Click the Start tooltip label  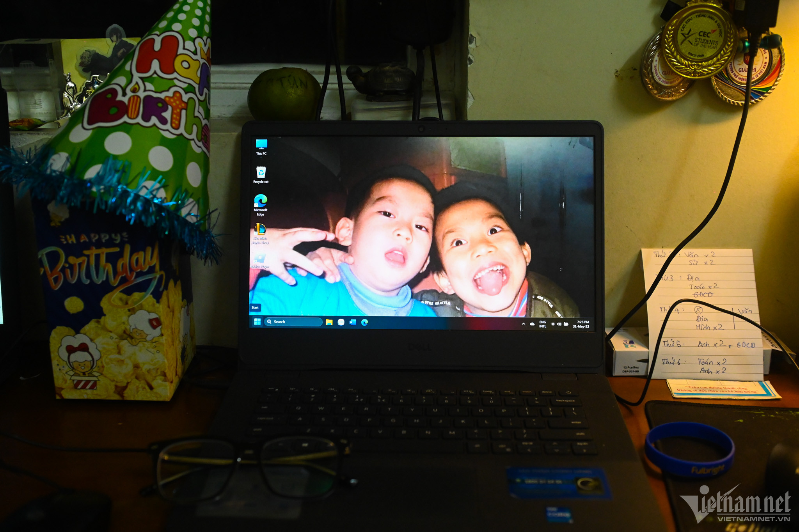click(255, 308)
